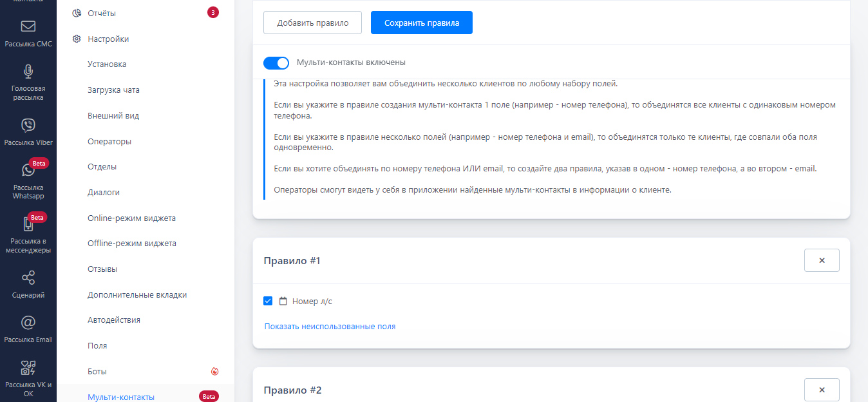The height and width of the screenshot is (402, 868).
Task: Expand Показать неиспользованные поля in Правило #1
Action: (330, 327)
